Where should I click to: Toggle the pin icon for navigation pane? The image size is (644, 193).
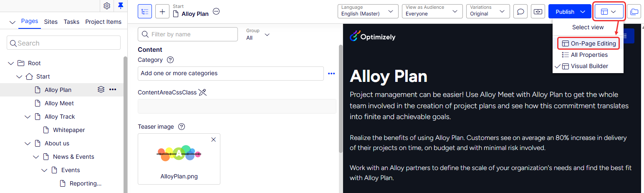pyautogui.click(x=121, y=5)
